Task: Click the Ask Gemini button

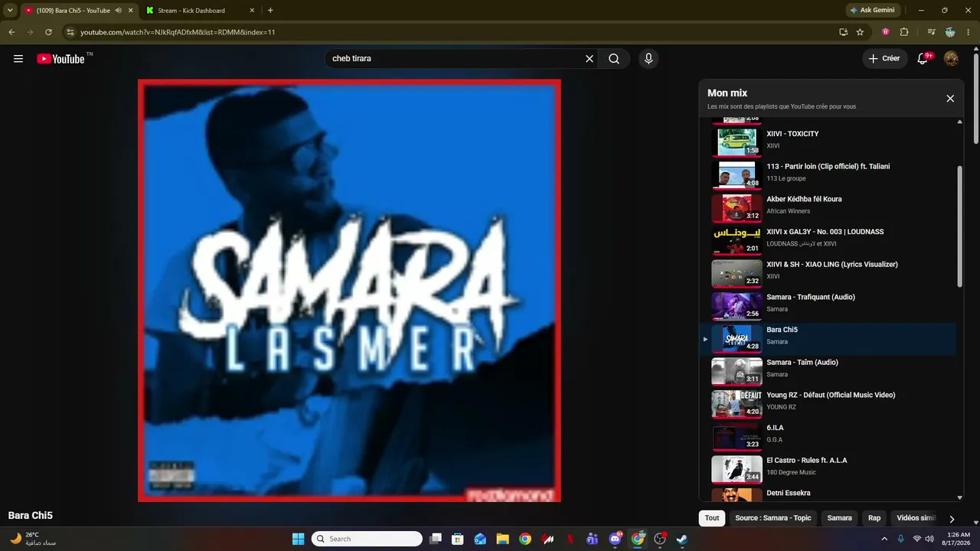Action: point(871,11)
